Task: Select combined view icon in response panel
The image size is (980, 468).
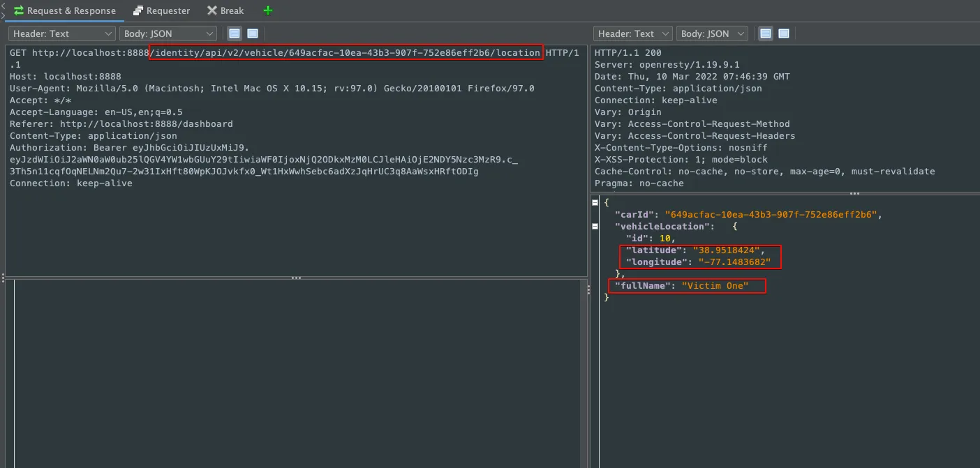Action: point(784,33)
